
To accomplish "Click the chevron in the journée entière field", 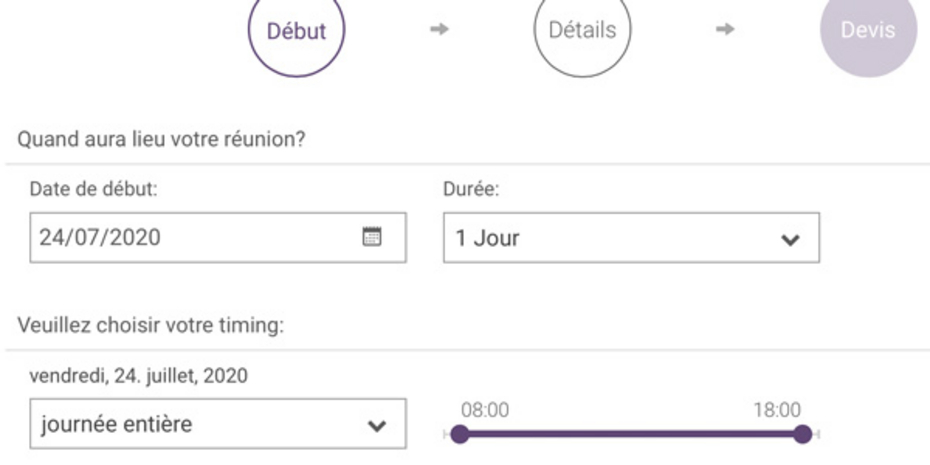I will pyautogui.click(x=377, y=426).
